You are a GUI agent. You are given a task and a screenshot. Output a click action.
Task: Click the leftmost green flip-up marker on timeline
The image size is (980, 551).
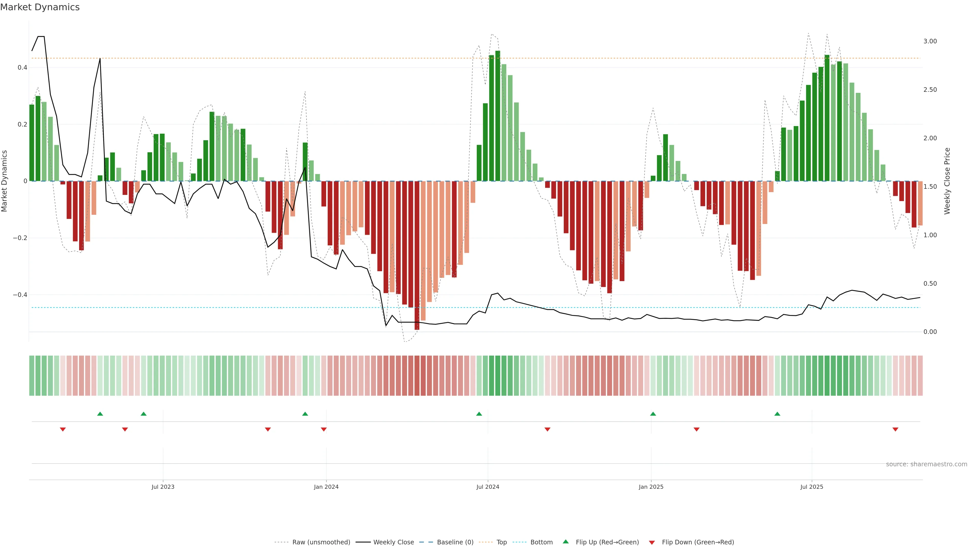(x=100, y=414)
